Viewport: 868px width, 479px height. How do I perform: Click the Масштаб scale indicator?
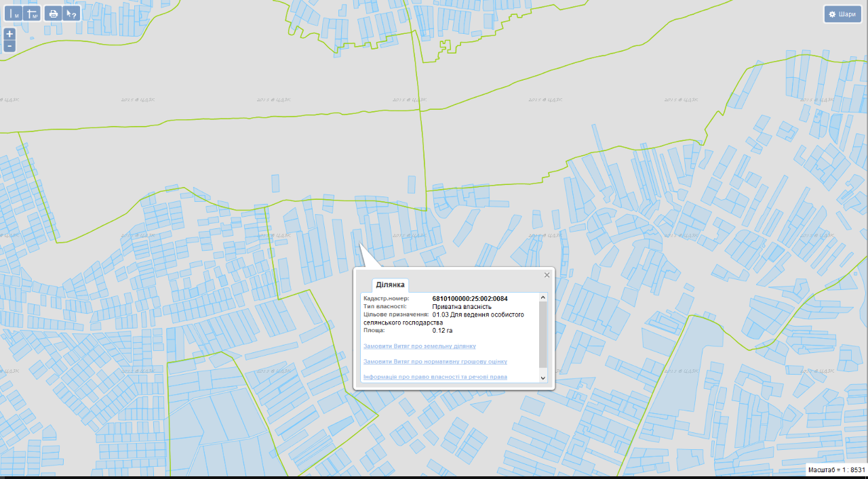pyautogui.click(x=836, y=470)
